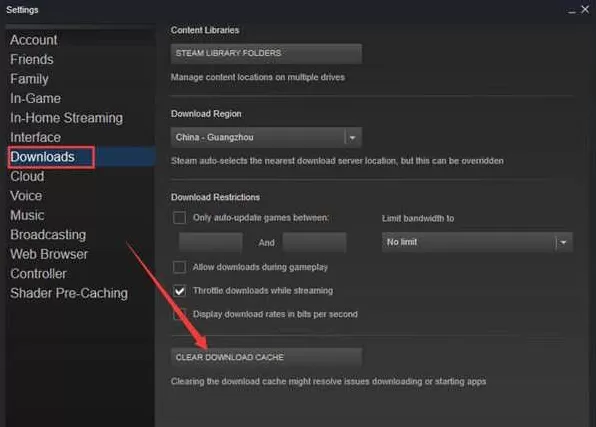
Task: Click the auto-update start time field
Action: 211,242
